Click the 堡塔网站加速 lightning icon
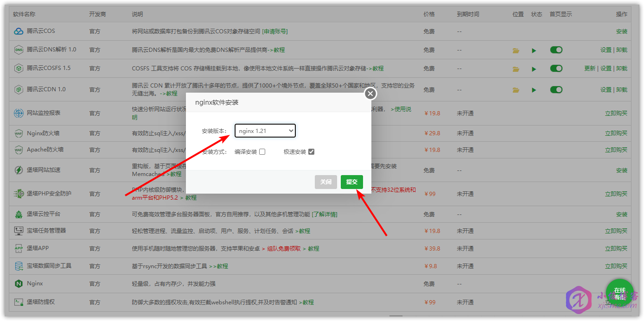Viewport: 644px width, 321px height. tap(19, 170)
